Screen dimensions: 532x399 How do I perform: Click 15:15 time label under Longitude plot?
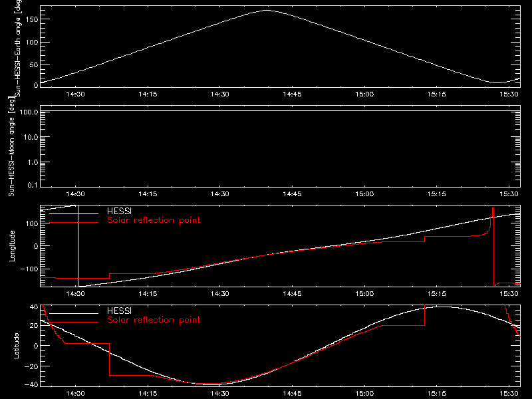(x=437, y=293)
